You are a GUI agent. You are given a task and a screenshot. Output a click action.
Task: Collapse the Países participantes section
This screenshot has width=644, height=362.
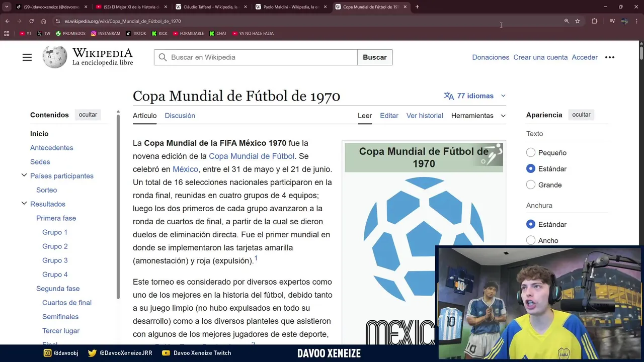click(24, 175)
